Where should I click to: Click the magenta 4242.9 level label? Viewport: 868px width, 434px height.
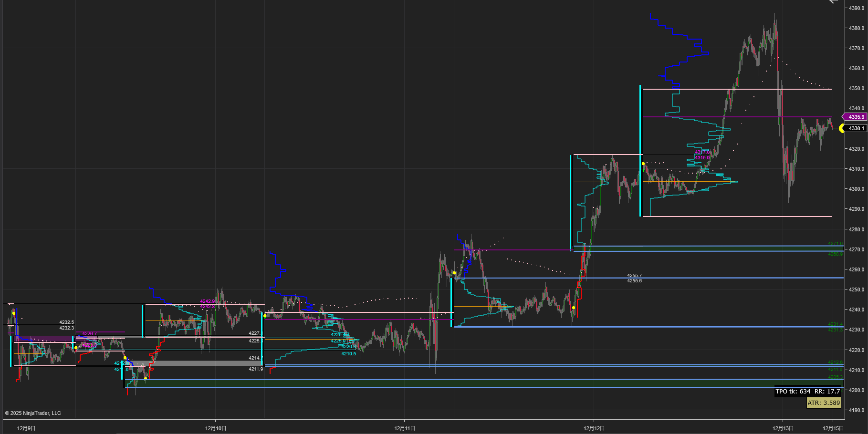207,301
